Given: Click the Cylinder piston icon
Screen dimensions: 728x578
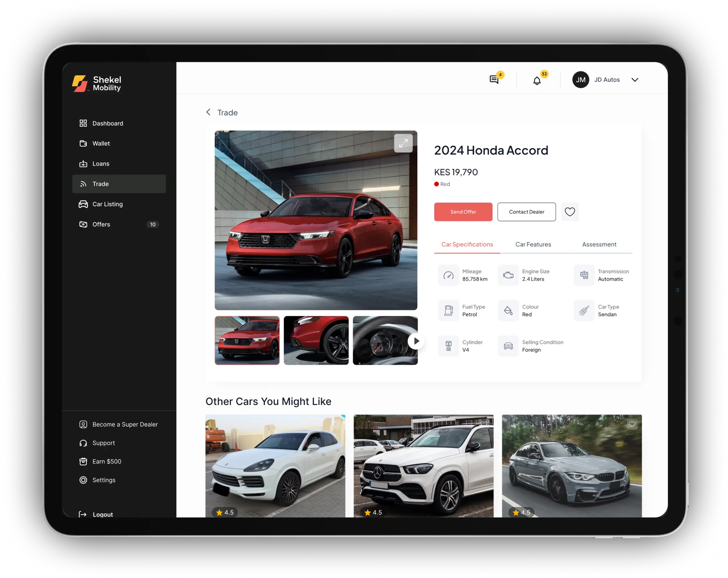Looking at the screenshot, I should coord(448,346).
